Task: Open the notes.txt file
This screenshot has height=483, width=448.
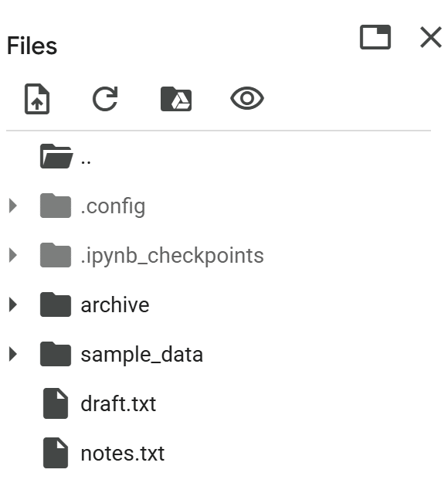Action: [x=122, y=453]
